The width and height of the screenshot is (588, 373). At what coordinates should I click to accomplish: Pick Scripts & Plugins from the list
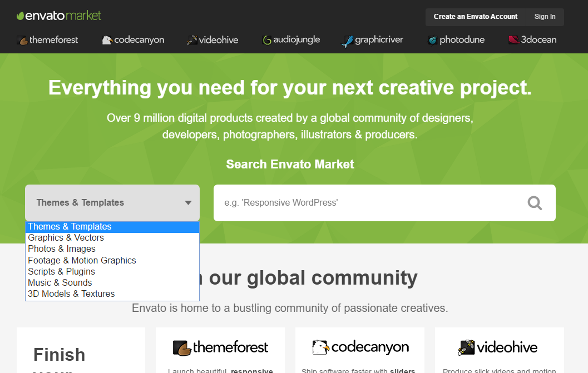62,271
